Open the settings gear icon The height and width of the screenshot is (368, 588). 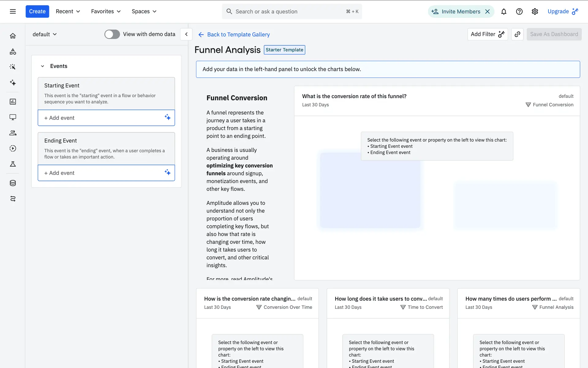tap(535, 12)
